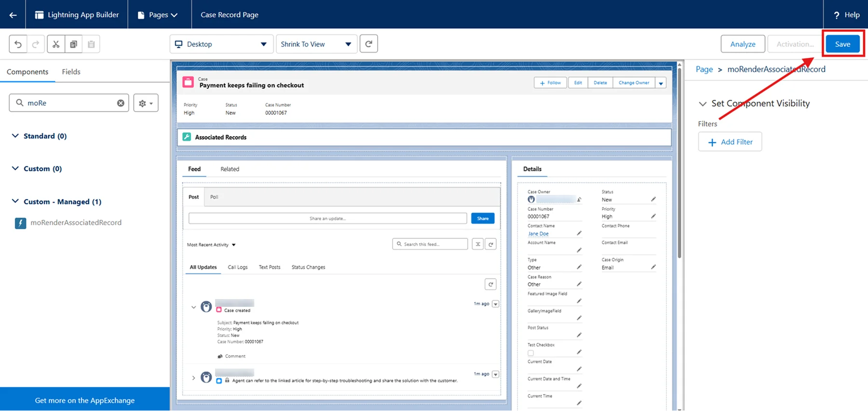
Task: Click the back arrow in the header
Action: click(13, 15)
